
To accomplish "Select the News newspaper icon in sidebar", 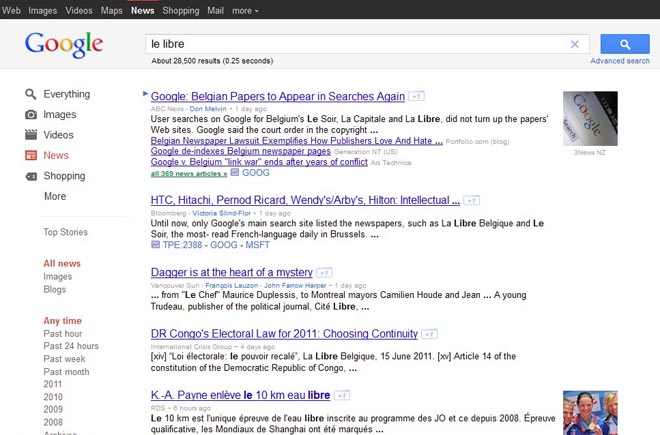I will tap(31, 156).
